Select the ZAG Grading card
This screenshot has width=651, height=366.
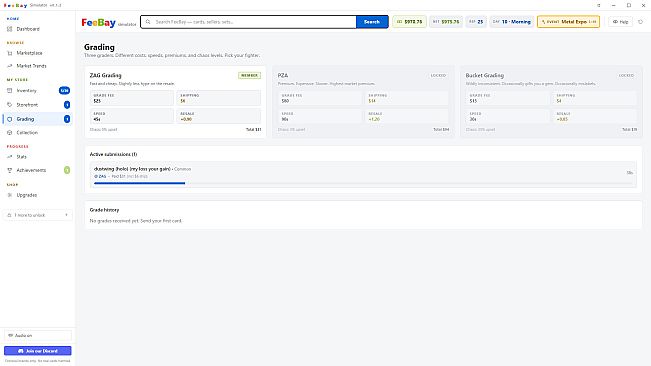pos(175,102)
